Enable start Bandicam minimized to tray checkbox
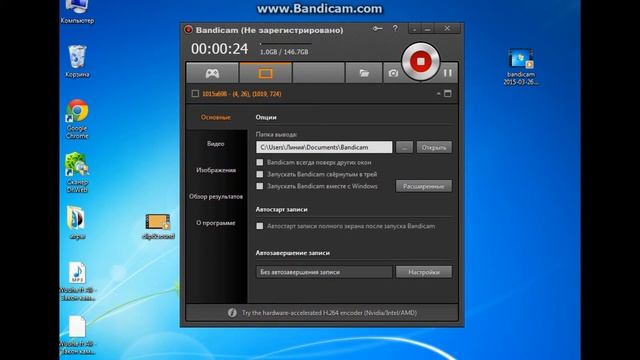 [260, 174]
